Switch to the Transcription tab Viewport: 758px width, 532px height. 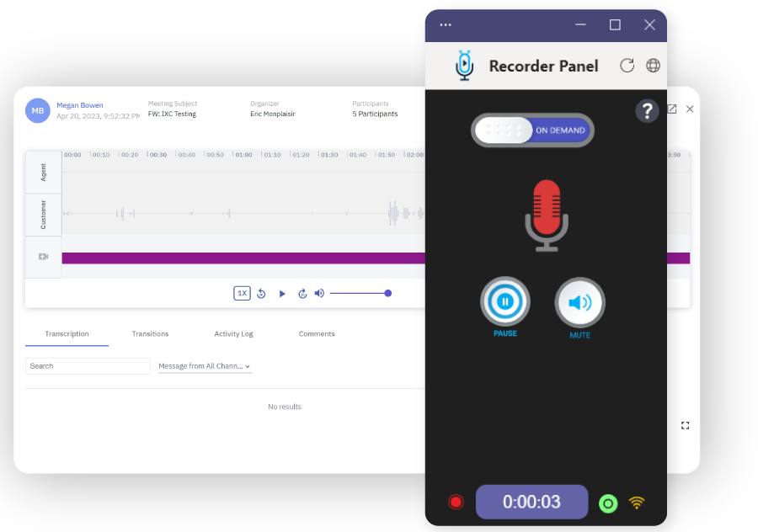point(67,334)
